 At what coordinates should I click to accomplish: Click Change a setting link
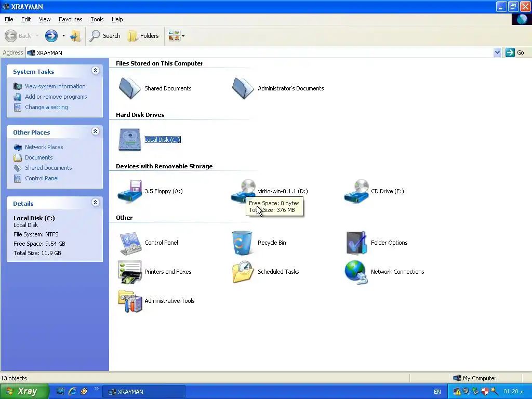(46, 107)
